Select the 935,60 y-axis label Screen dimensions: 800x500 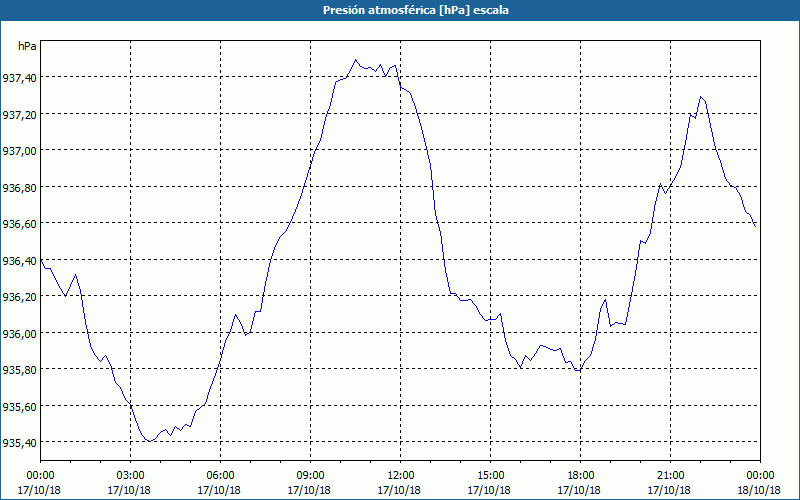(x=19, y=407)
